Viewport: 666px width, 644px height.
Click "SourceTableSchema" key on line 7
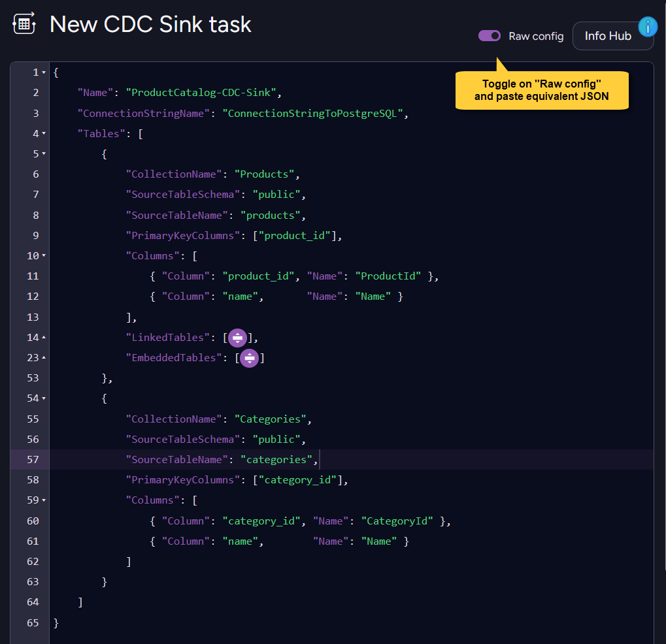click(x=182, y=195)
